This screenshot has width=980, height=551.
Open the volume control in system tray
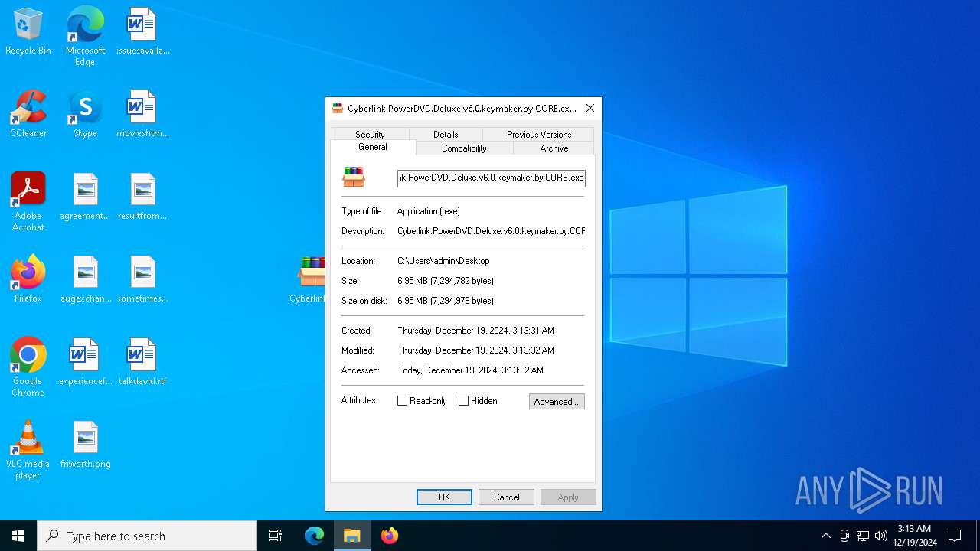point(881,536)
